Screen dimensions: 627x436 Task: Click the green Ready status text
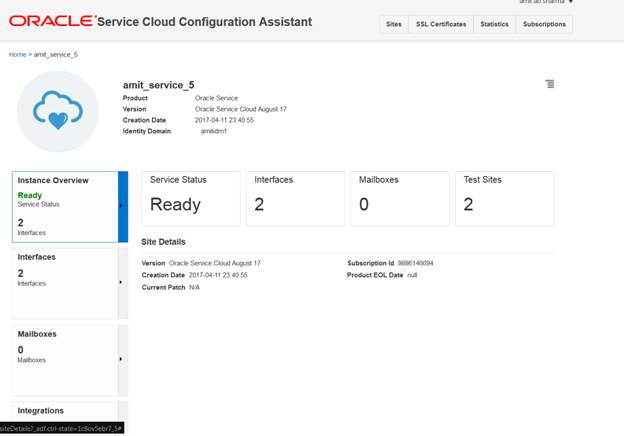pyautogui.click(x=30, y=195)
